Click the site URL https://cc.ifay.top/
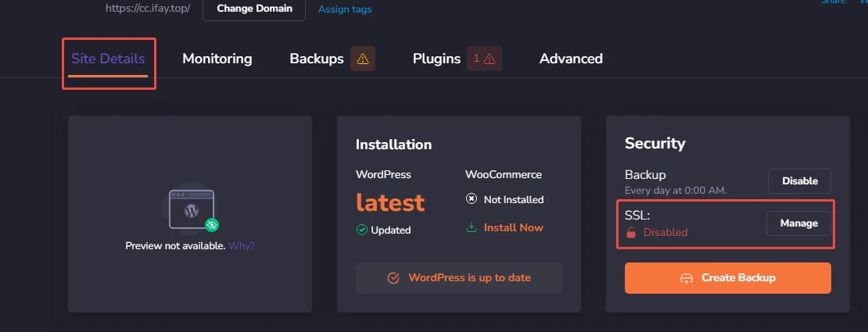The height and width of the screenshot is (332, 868). pyautogui.click(x=148, y=9)
